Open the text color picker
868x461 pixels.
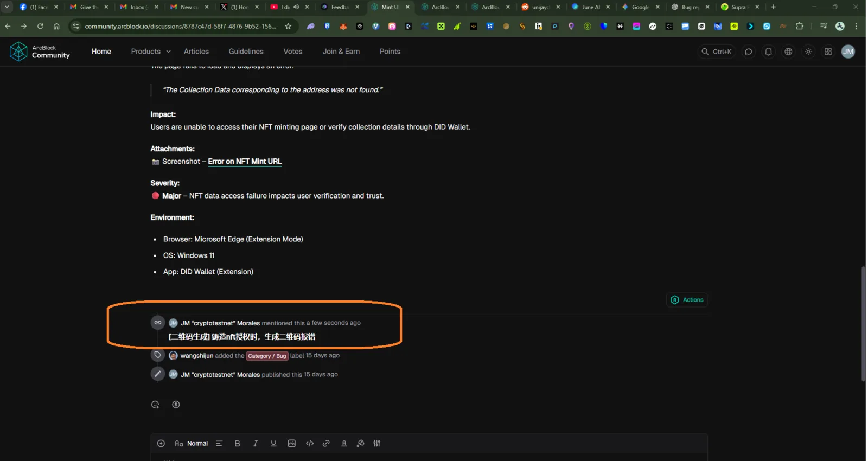tap(344, 444)
